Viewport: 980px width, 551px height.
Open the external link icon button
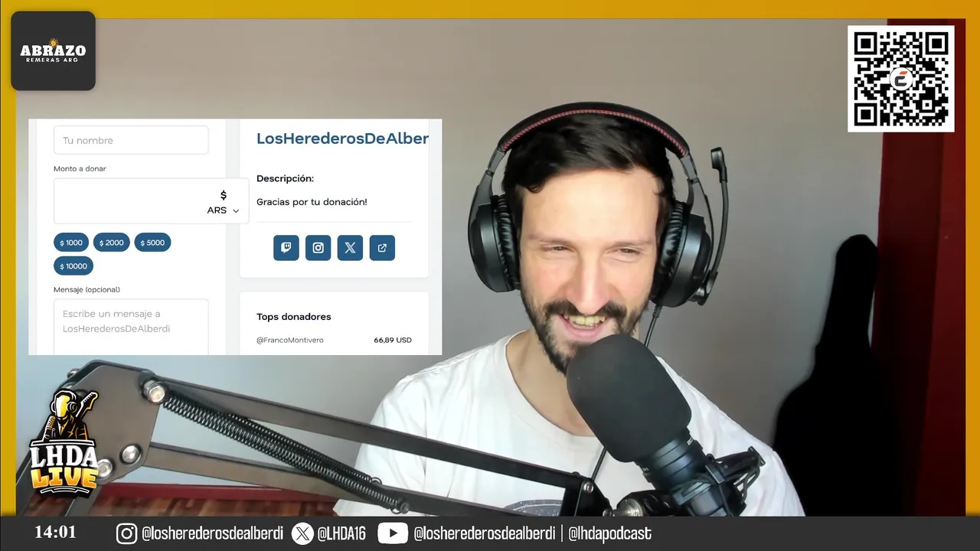[x=382, y=247]
